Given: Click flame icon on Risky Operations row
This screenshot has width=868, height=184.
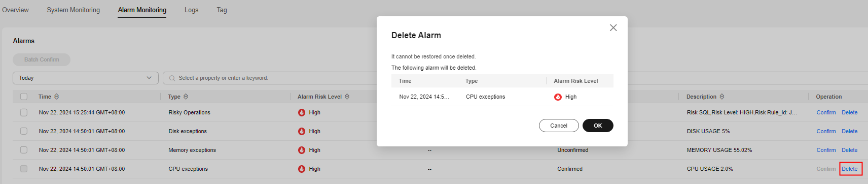Looking at the screenshot, I should (x=302, y=112).
